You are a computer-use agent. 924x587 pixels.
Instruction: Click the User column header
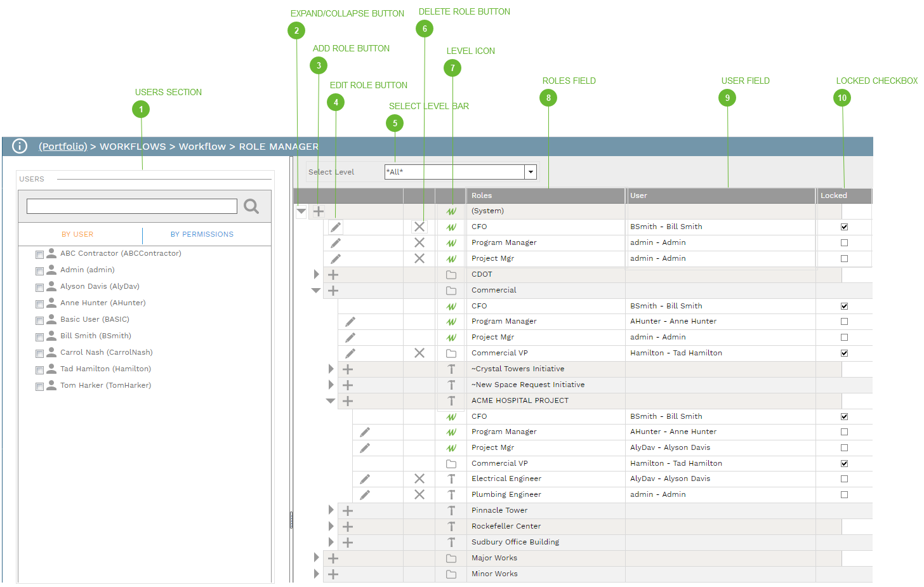pos(720,195)
